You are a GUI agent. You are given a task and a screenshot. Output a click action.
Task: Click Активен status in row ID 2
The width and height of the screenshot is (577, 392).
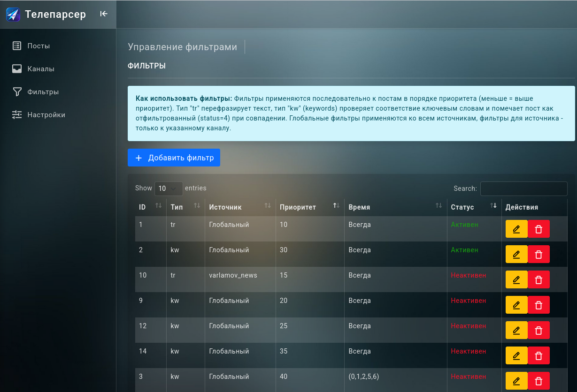point(464,250)
